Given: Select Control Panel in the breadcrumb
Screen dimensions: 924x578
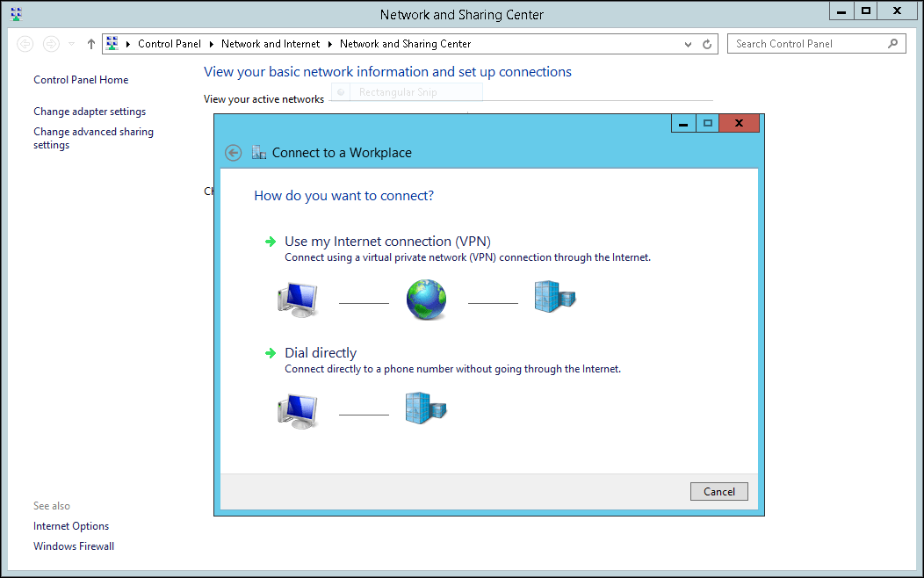Looking at the screenshot, I should tap(170, 44).
